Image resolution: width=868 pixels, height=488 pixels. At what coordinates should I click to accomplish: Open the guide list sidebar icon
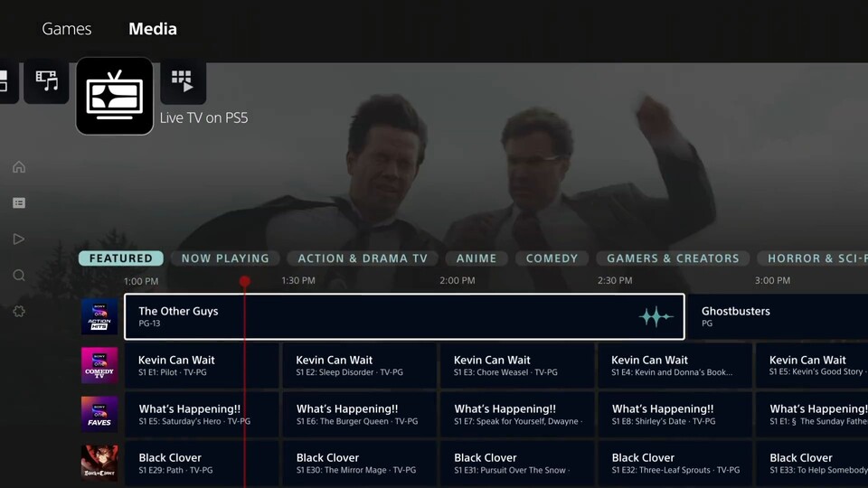(19, 203)
